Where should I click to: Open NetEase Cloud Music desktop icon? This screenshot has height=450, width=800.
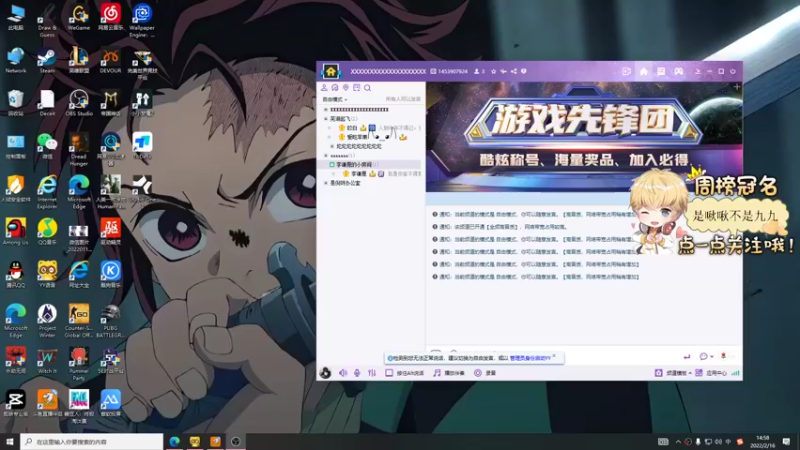click(x=110, y=18)
